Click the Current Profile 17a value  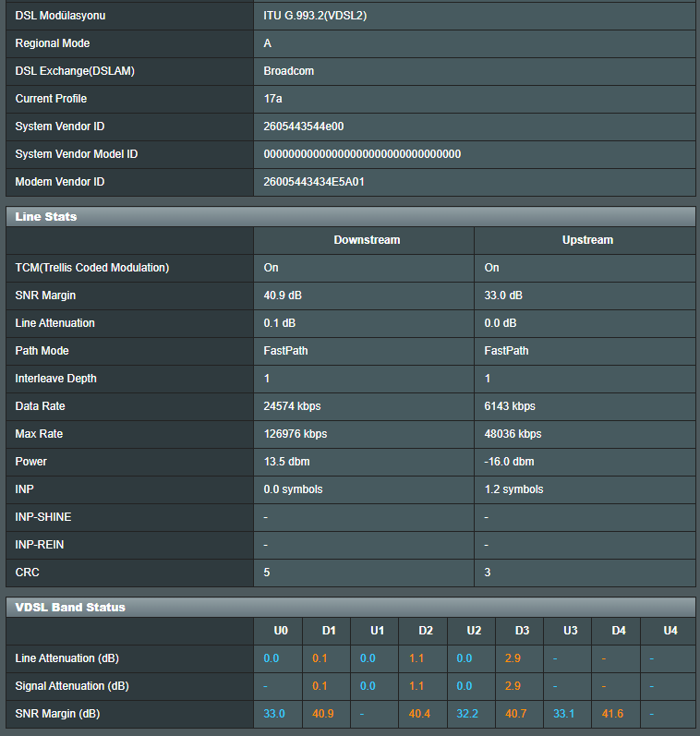[272, 99]
